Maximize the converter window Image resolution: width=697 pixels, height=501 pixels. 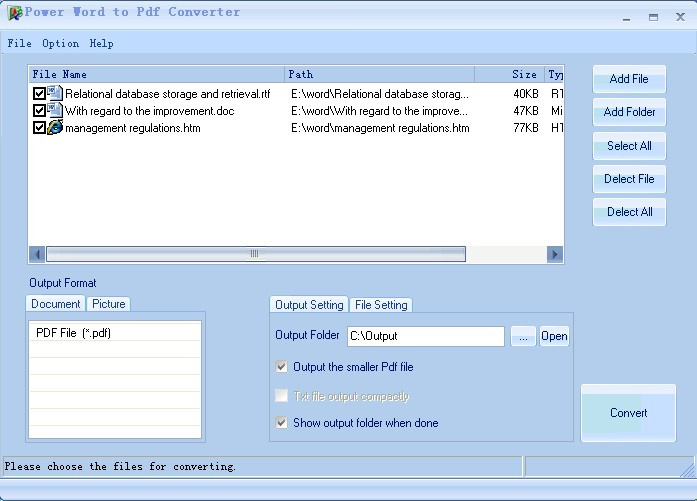tap(653, 17)
